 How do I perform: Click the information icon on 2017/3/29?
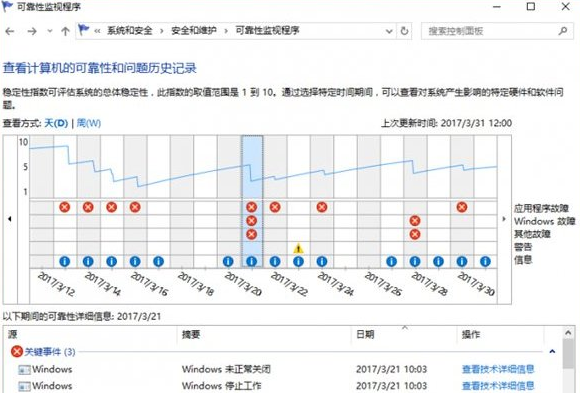[438, 262]
